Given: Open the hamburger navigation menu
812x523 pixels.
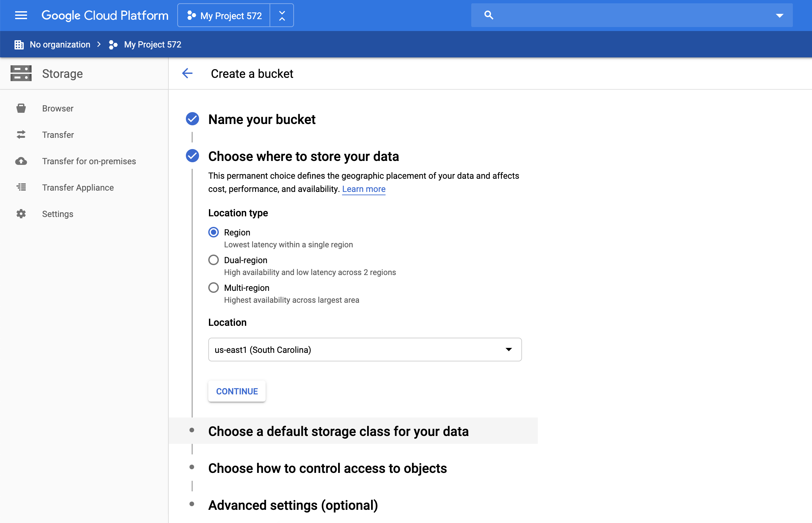Looking at the screenshot, I should coord(21,15).
